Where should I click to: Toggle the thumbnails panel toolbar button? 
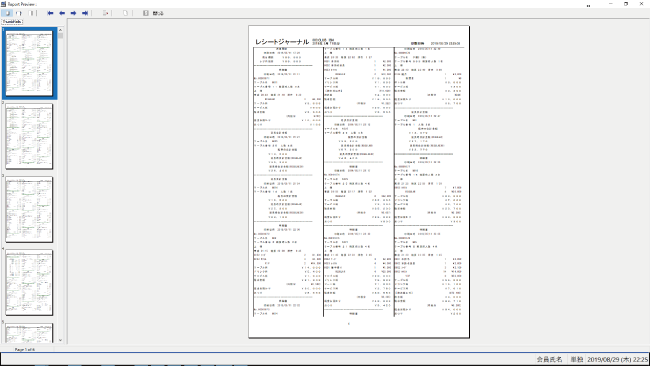[7, 13]
